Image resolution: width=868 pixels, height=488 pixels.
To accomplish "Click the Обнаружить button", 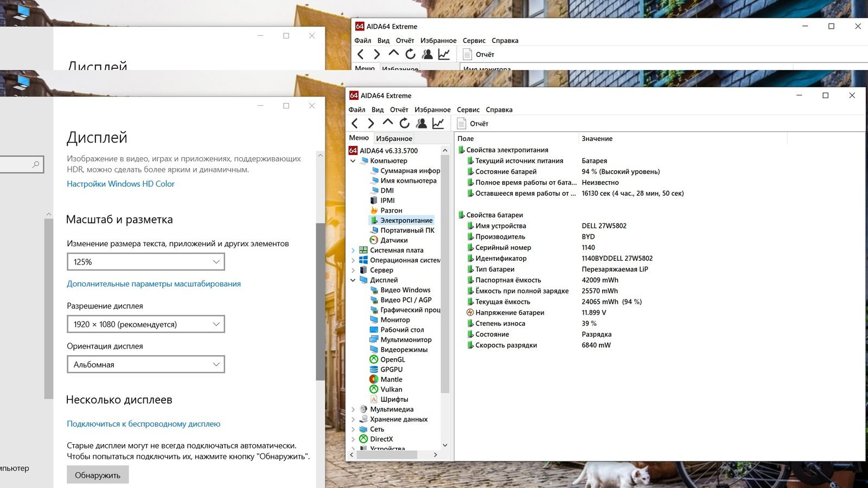I will [x=98, y=475].
